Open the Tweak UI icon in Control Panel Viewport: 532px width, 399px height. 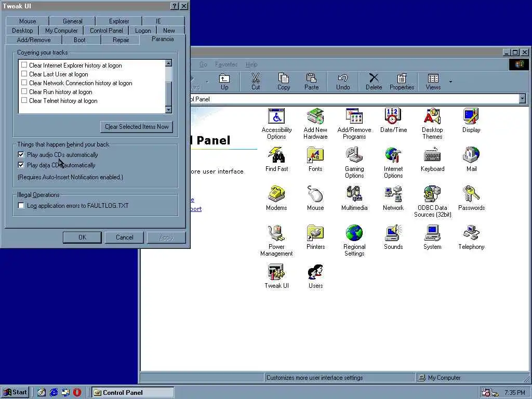(276, 276)
